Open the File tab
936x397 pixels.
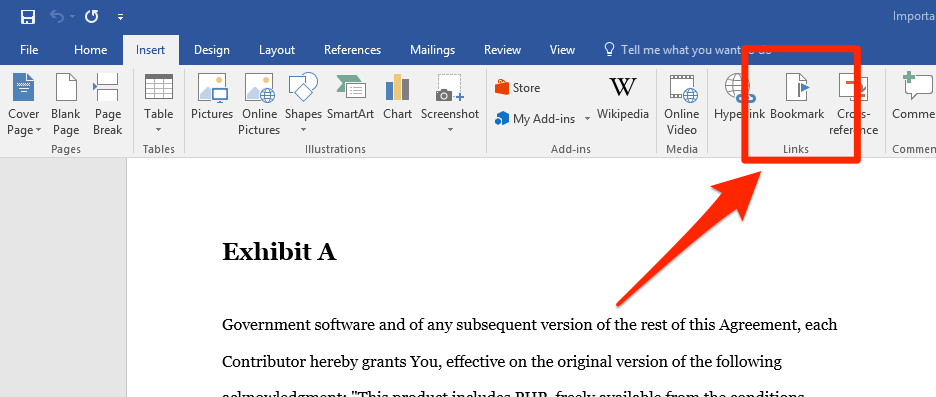pyautogui.click(x=29, y=50)
